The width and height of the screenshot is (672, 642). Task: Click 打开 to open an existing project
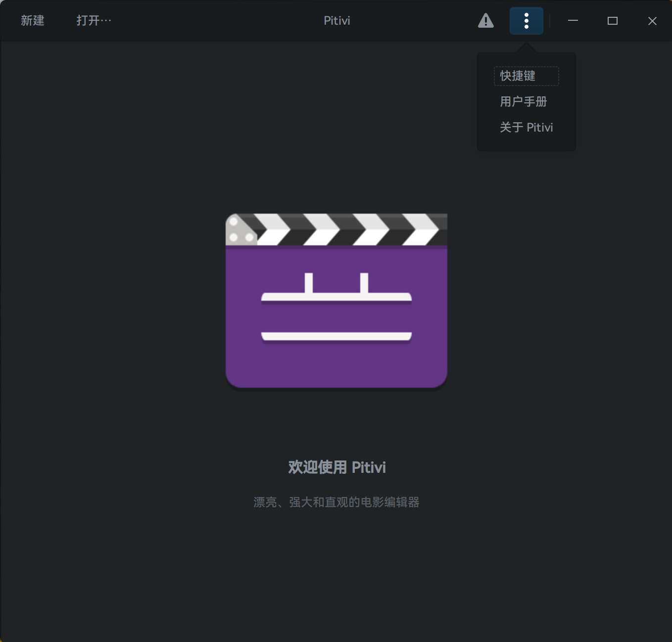coord(94,20)
